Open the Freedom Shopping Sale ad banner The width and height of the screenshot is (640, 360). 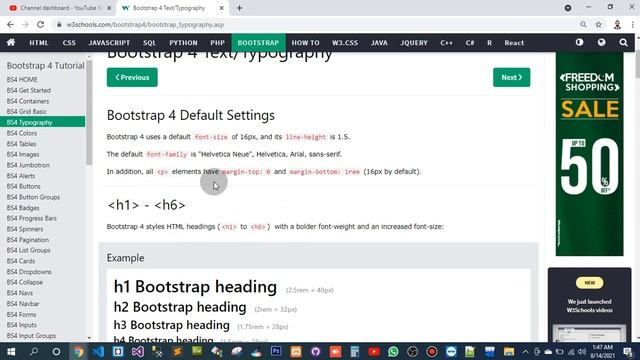[589, 154]
